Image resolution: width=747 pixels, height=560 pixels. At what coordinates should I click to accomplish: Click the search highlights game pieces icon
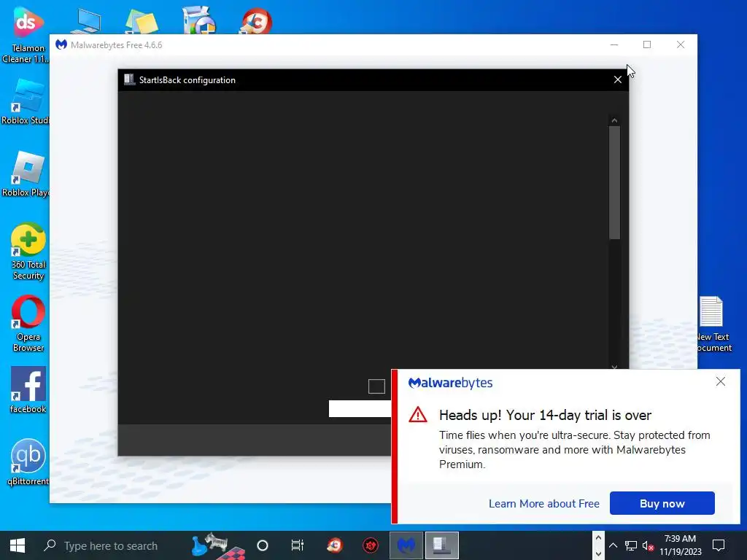coord(217,545)
